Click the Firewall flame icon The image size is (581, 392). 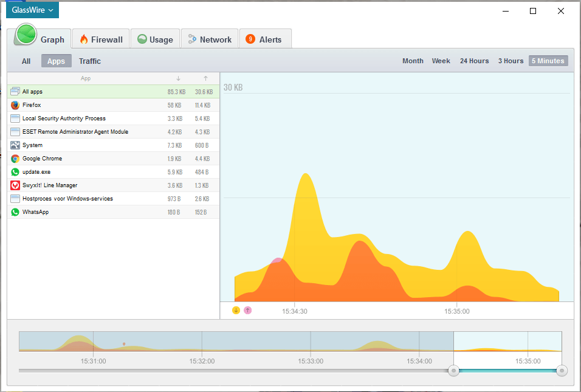[x=84, y=39]
